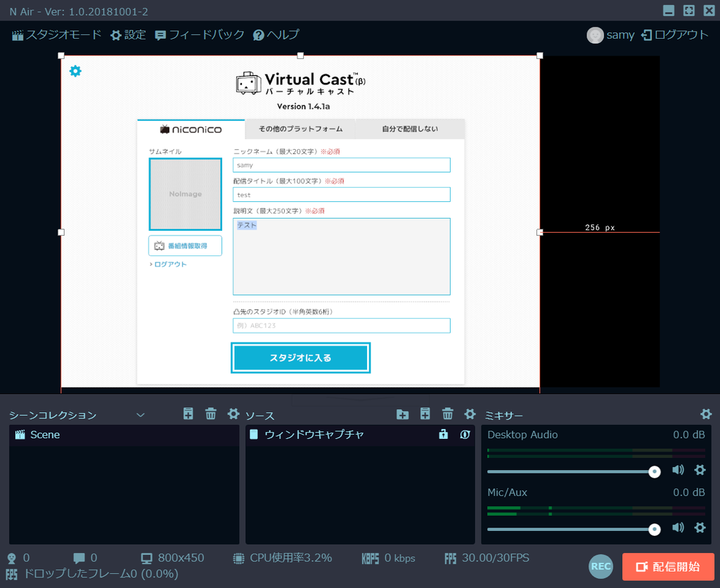Click the viewer count icon in status bar

coord(12,558)
